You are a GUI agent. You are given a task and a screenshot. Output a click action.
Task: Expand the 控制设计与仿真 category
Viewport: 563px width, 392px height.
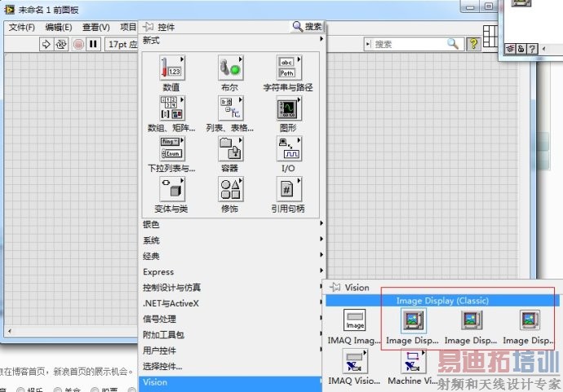tap(231, 287)
